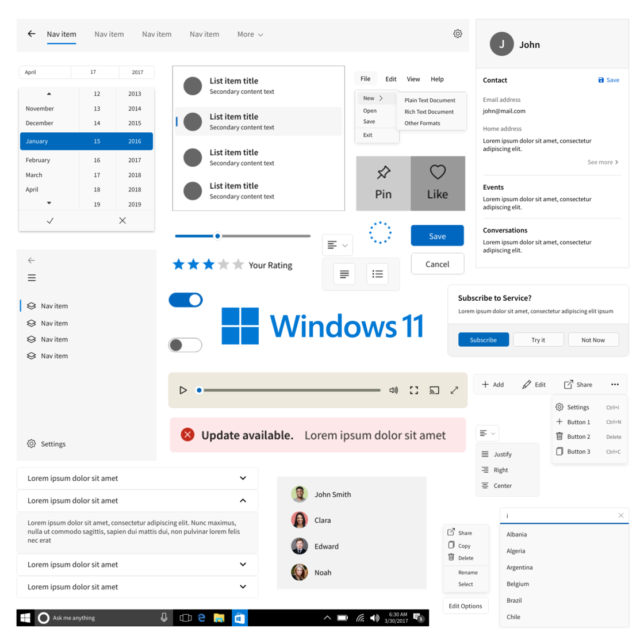This screenshot has height=644, width=644.
Task: Turn off the blue enabled toggle switch
Action: pyautogui.click(x=186, y=300)
